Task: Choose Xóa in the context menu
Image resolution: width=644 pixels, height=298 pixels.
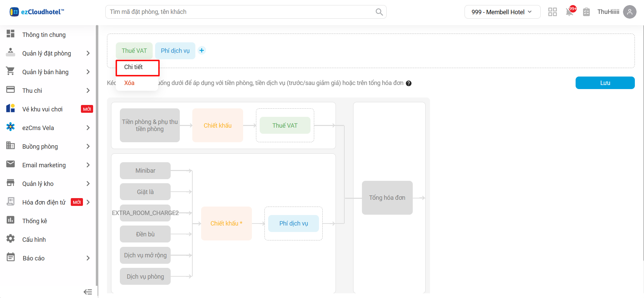Action: coord(129,83)
